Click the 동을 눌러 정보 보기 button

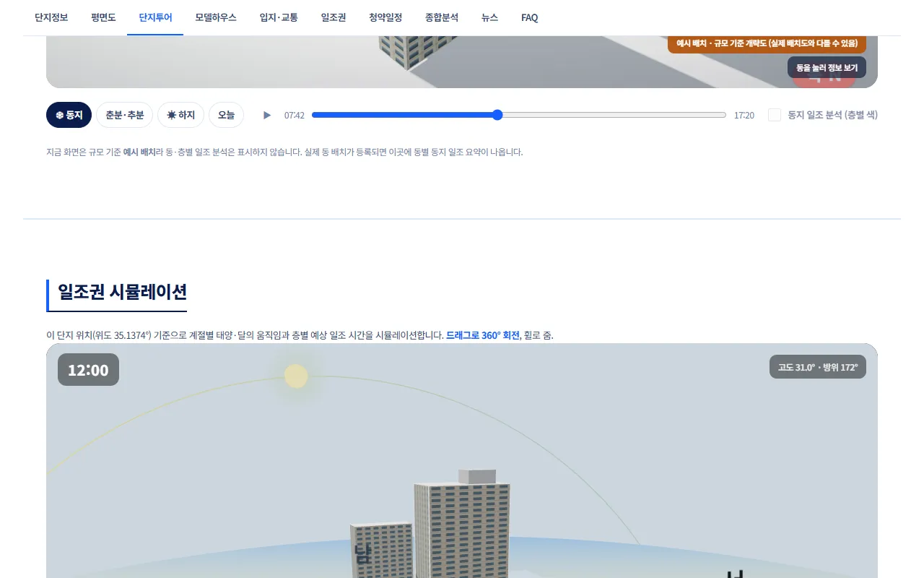(x=827, y=67)
